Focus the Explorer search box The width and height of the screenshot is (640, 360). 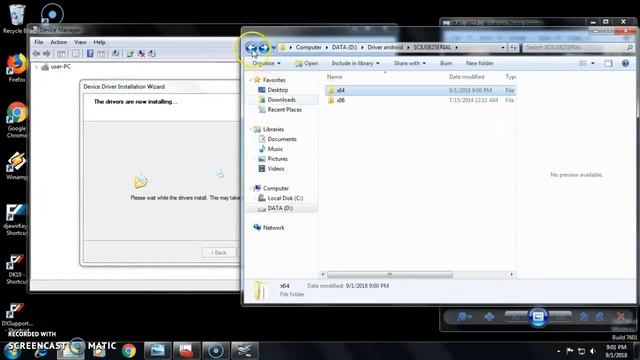pyautogui.click(x=577, y=48)
